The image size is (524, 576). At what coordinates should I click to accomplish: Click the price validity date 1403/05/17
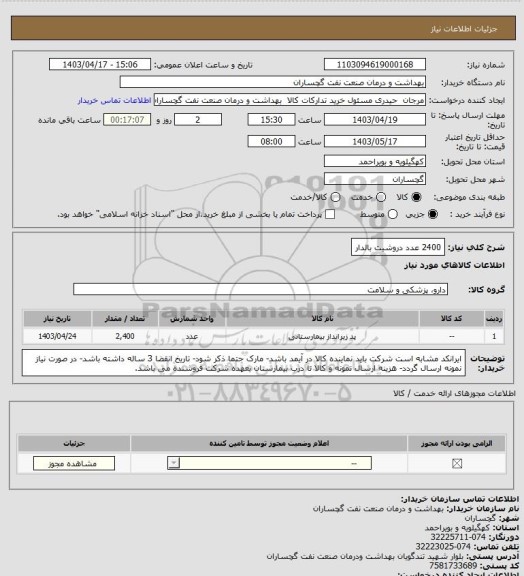[375, 141]
